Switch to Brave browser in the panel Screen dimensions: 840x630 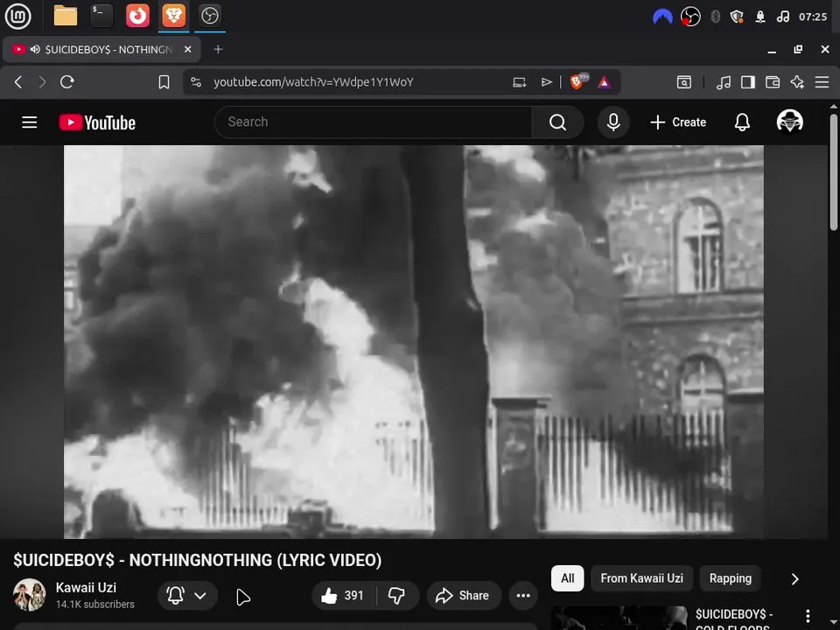tap(173, 16)
